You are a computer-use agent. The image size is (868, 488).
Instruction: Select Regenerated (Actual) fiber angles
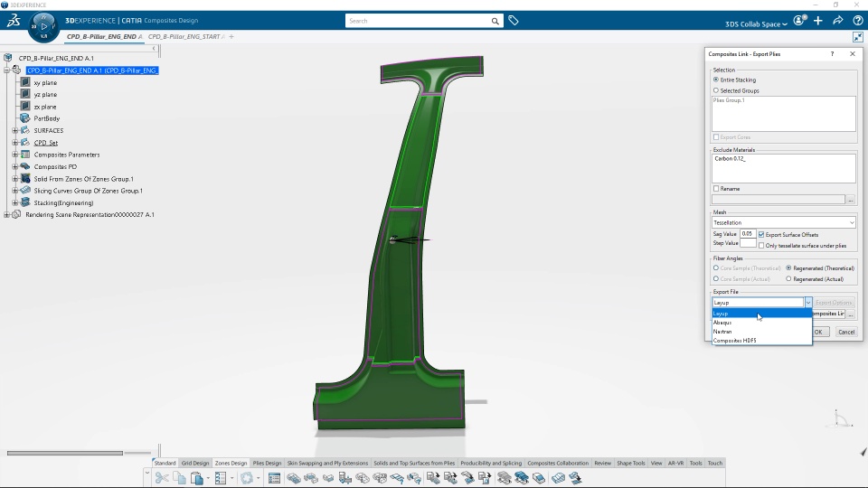coord(788,279)
